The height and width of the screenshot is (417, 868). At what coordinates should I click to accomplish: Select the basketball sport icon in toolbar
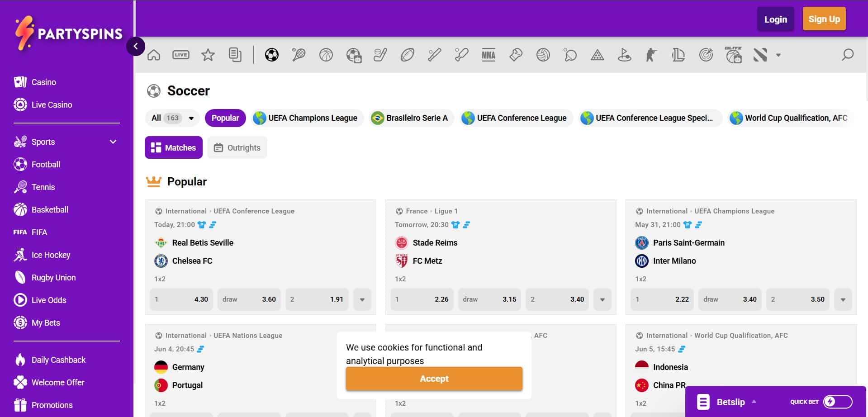coord(326,55)
